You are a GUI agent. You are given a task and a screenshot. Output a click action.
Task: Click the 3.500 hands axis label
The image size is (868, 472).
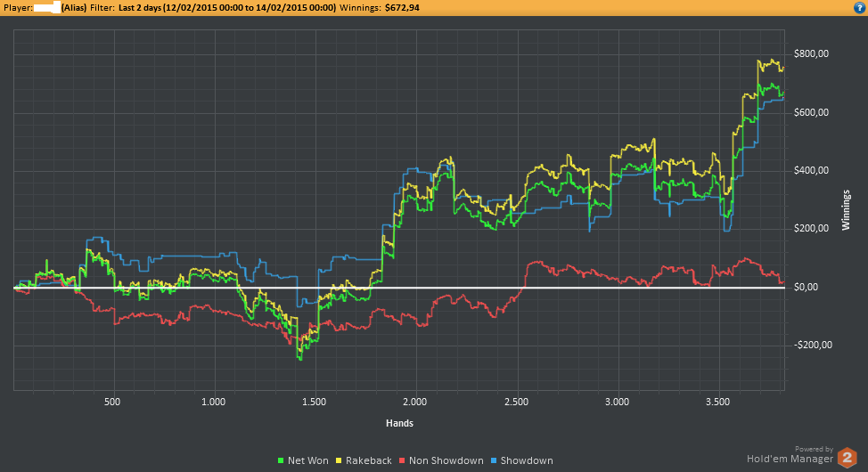pos(718,402)
